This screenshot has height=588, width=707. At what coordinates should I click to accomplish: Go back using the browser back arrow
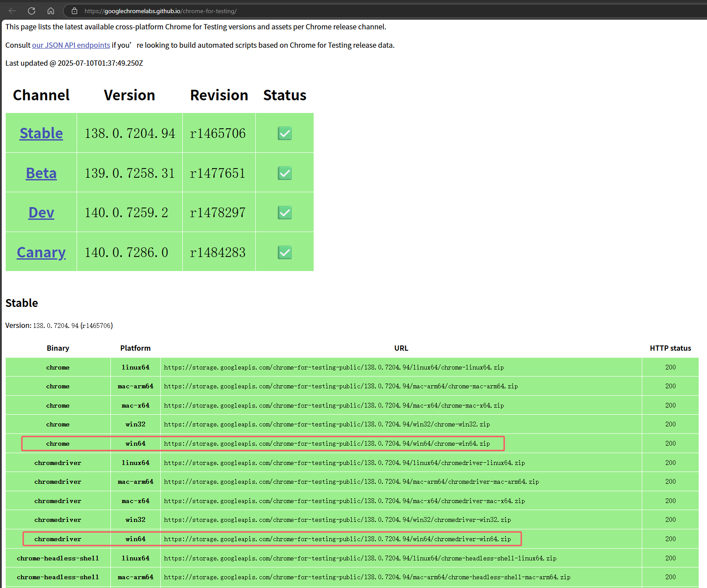click(12, 11)
